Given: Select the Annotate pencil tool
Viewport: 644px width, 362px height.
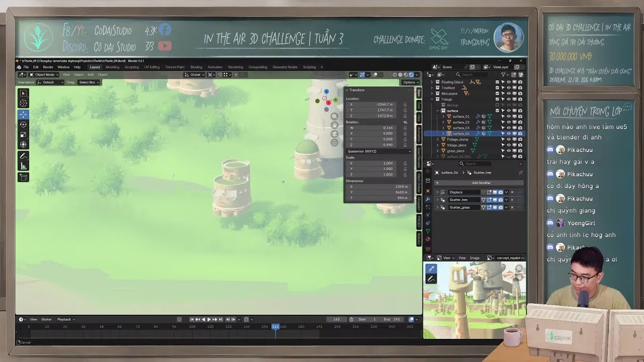Looking at the screenshot, I should coord(23,156).
